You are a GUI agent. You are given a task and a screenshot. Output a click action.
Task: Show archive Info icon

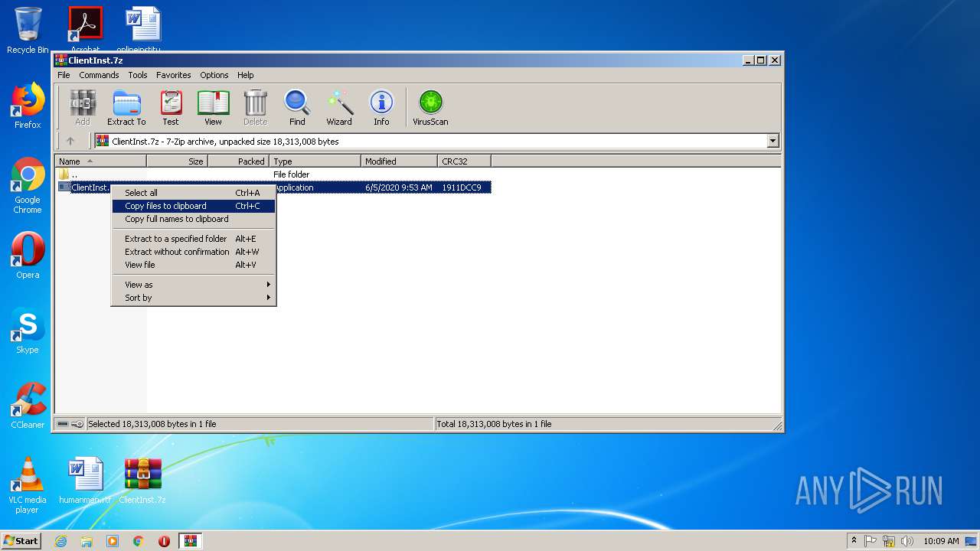[381, 107]
